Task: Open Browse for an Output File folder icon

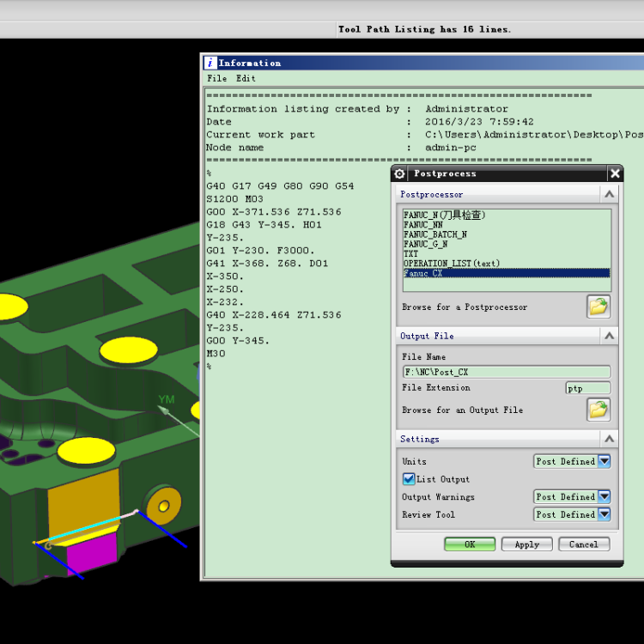Action: point(598,410)
